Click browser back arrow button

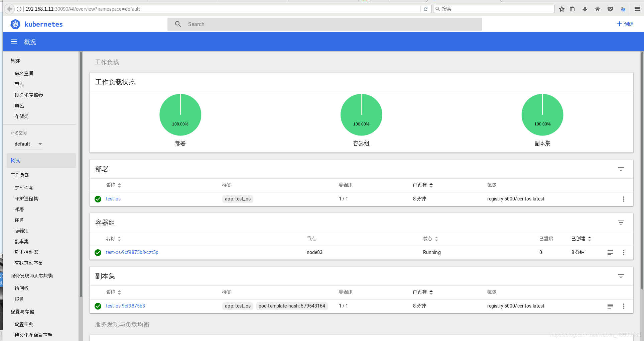(9, 9)
